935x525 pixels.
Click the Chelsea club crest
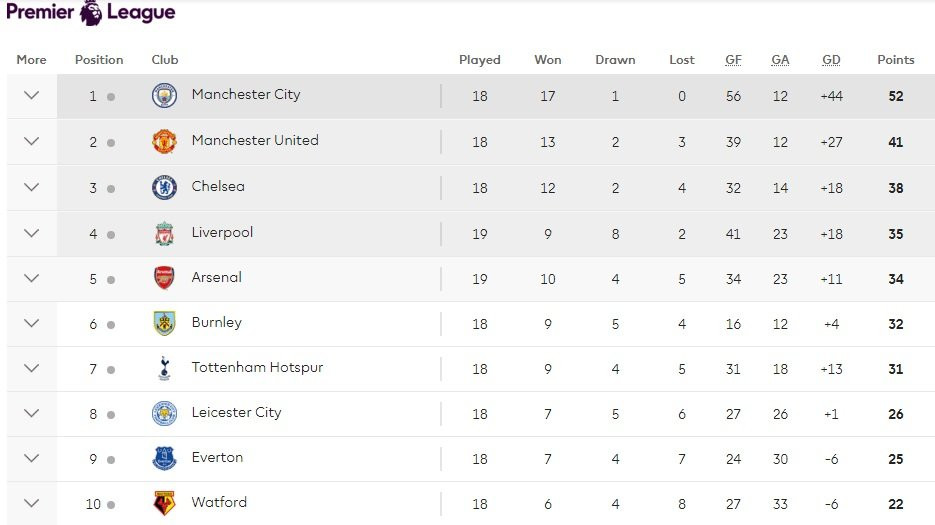pos(164,188)
